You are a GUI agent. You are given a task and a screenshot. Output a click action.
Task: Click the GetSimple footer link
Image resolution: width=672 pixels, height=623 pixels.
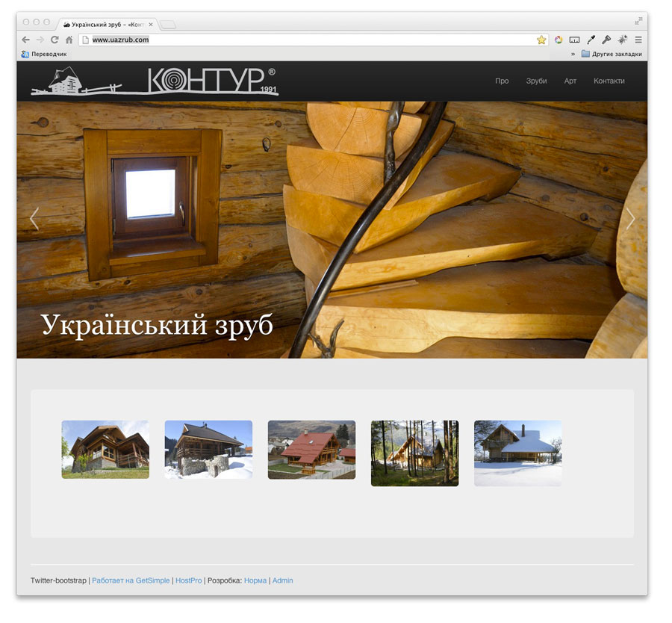pyautogui.click(x=151, y=580)
